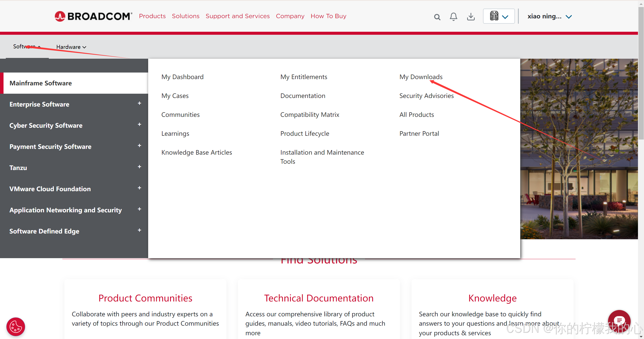Open the notifications bell icon
The image size is (644, 339).
[x=454, y=17]
